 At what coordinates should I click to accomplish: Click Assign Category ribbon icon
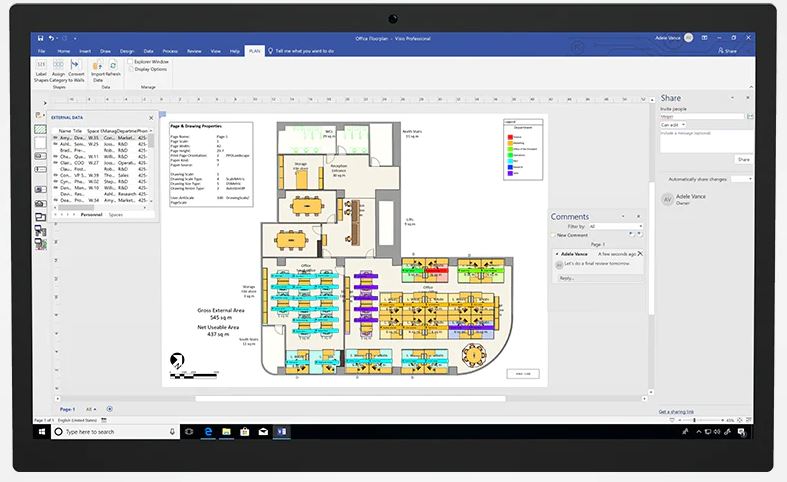coord(57,66)
